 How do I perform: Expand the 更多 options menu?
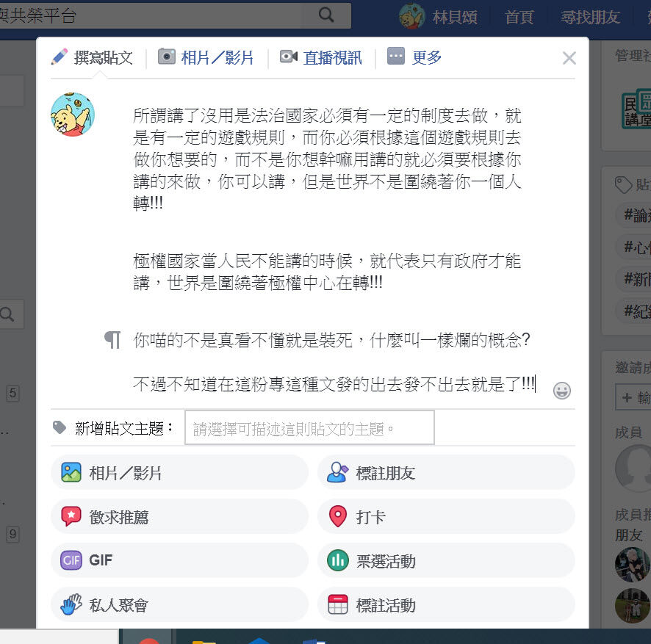[x=414, y=57]
